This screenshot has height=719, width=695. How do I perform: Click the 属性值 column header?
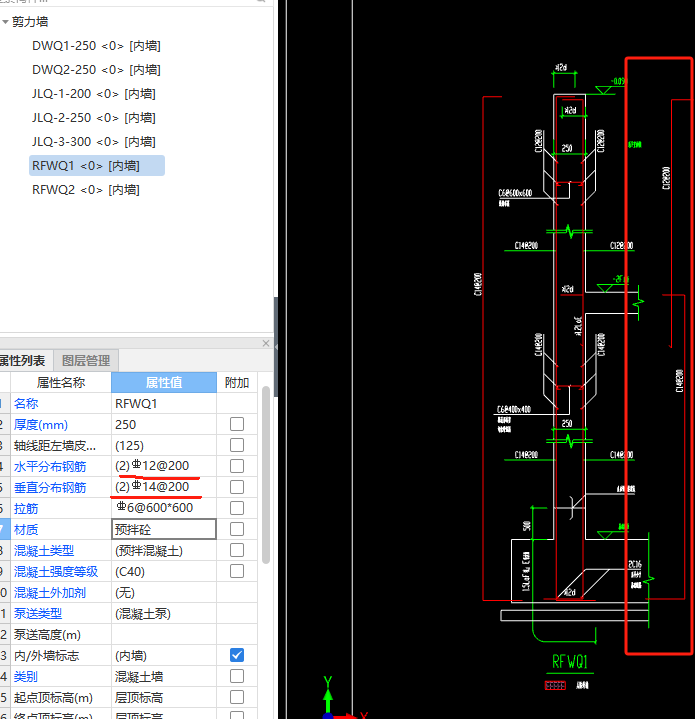coord(164,382)
